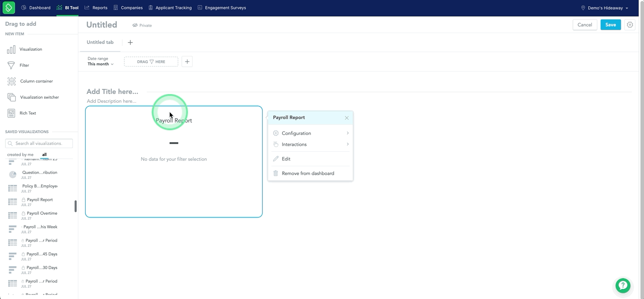Switch to the created by me tab

pos(20,154)
